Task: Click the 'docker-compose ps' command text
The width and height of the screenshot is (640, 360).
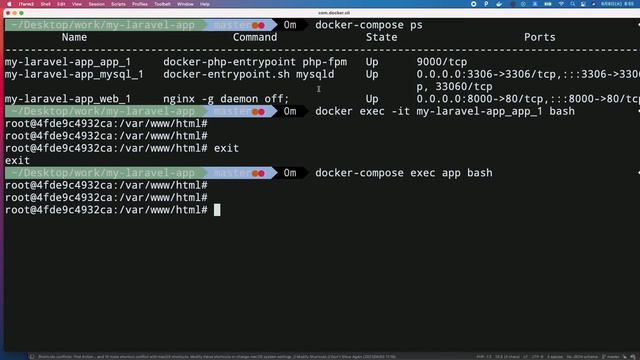Action: [x=369, y=25]
